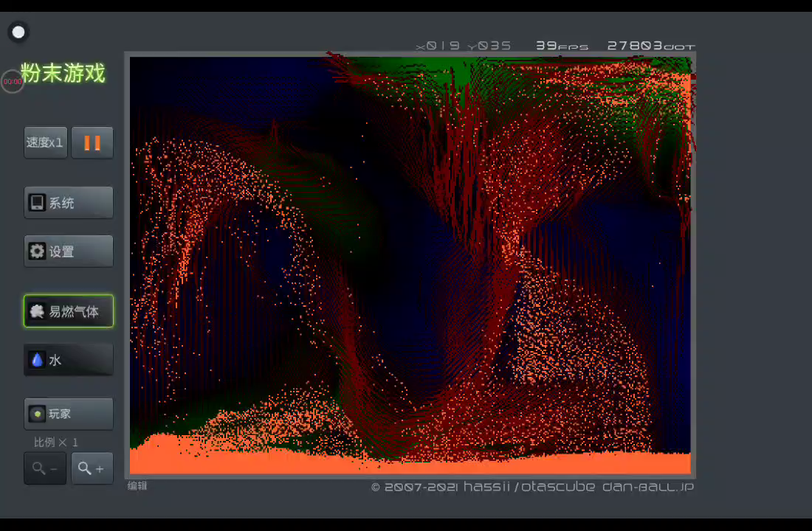Click the solid orange powder floor in canvas
The image size is (812, 531).
pyautogui.click(x=410, y=465)
